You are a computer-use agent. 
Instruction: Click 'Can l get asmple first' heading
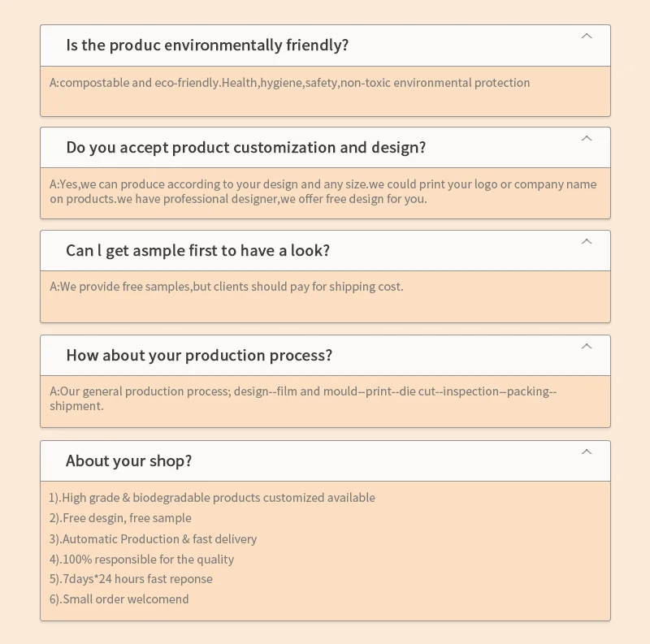[x=197, y=251]
